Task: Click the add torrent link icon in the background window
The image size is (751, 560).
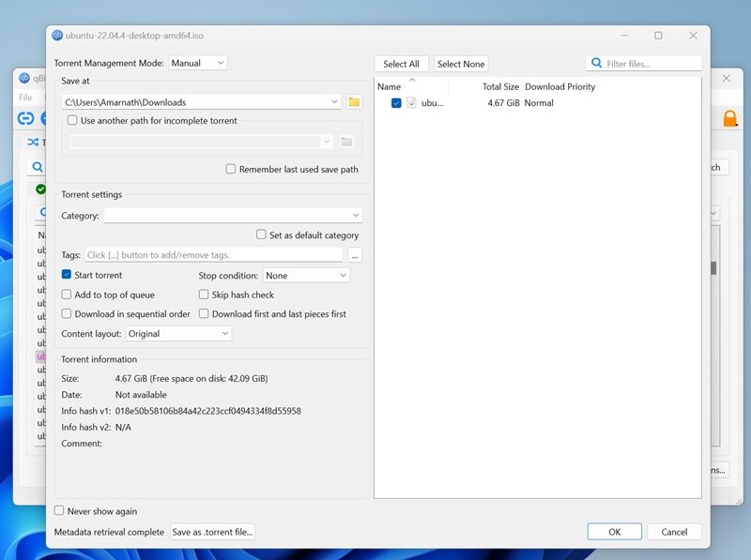Action: tap(26, 118)
